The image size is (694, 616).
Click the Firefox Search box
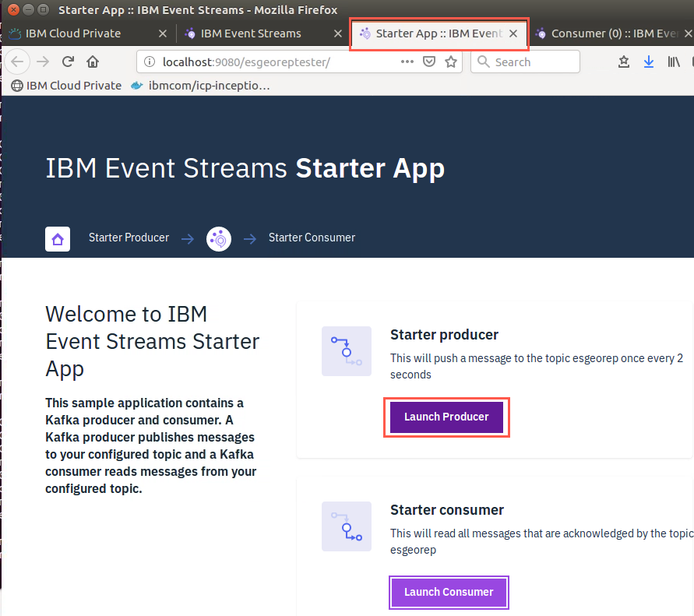(526, 62)
